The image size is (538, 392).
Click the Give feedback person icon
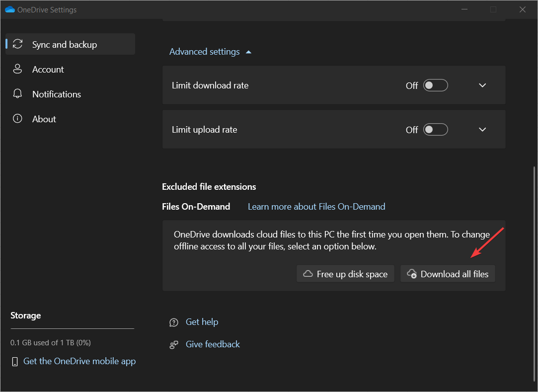(x=174, y=344)
